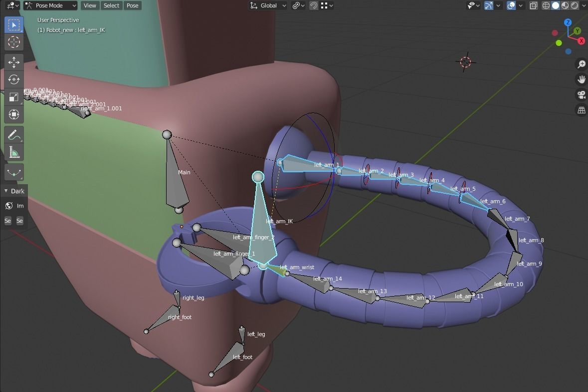
Task: Click the left_arm_12 bone label
Action: coord(421,298)
